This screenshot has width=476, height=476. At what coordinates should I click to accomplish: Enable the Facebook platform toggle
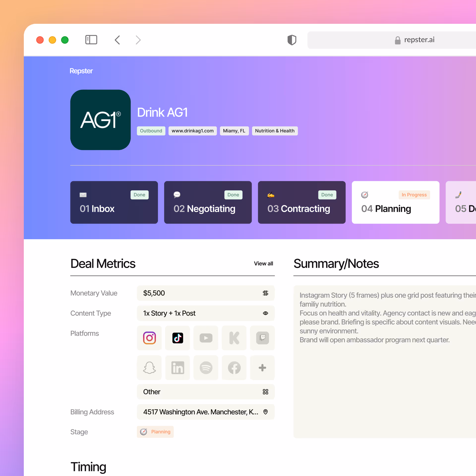coord(234,368)
